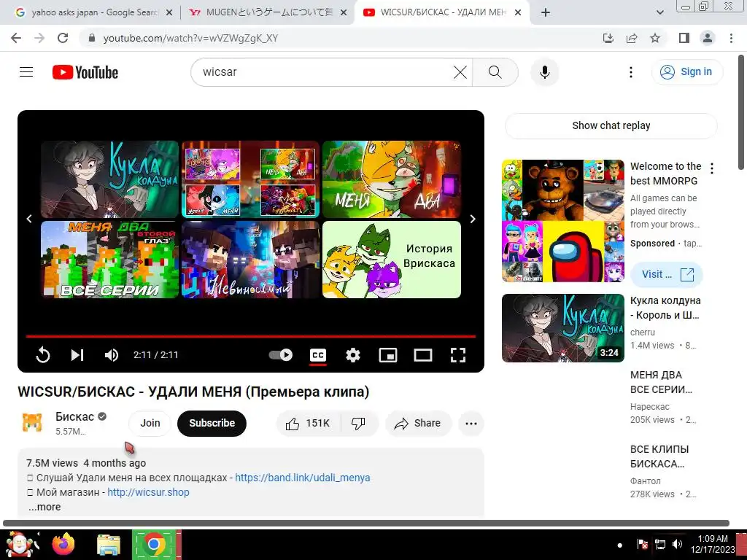Share this page from address bar
The width and height of the screenshot is (747, 560).
(x=632, y=38)
